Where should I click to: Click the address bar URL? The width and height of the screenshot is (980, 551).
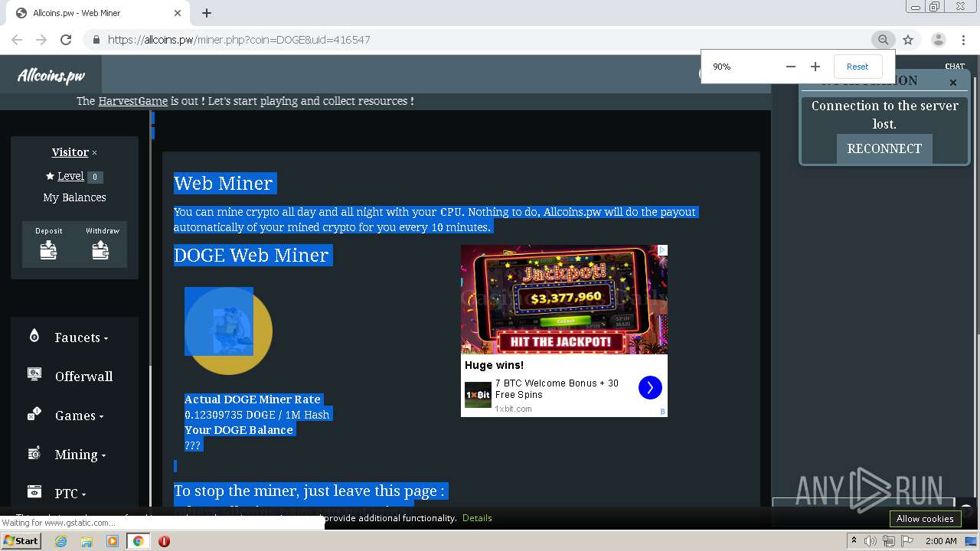pyautogui.click(x=239, y=40)
